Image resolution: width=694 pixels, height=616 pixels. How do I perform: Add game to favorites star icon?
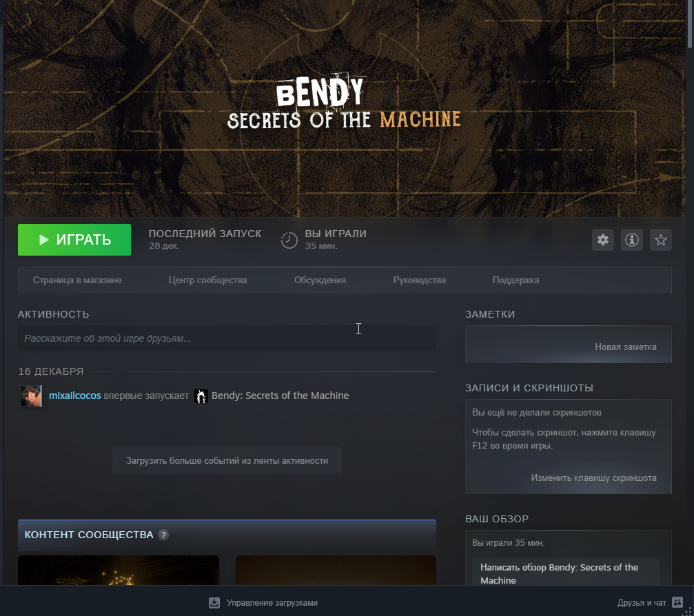(661, 240)
